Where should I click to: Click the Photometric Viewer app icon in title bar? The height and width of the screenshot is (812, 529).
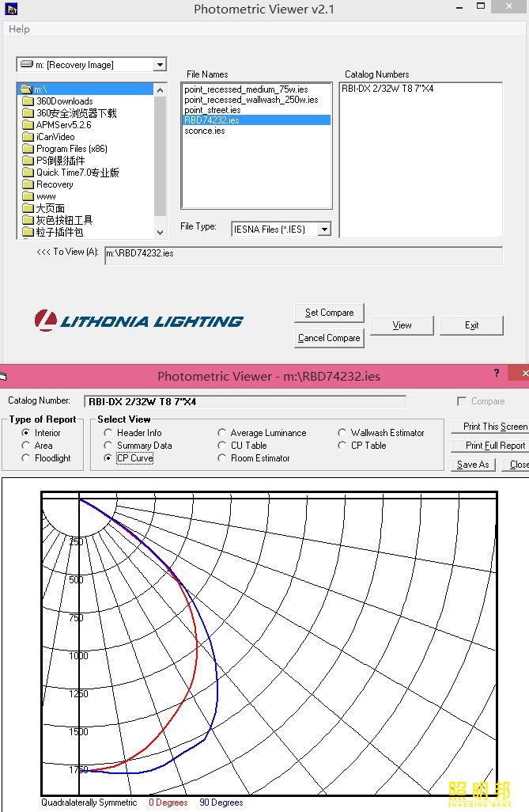point(11,8)
